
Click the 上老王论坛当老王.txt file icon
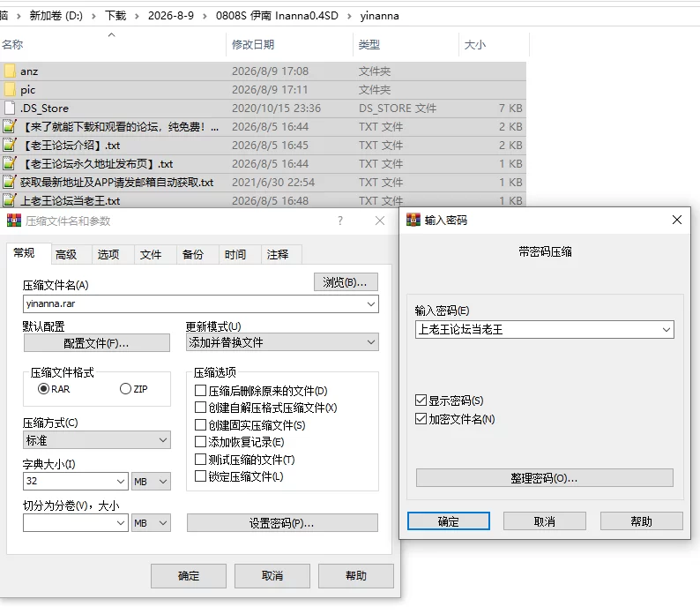tap(10, 200)
